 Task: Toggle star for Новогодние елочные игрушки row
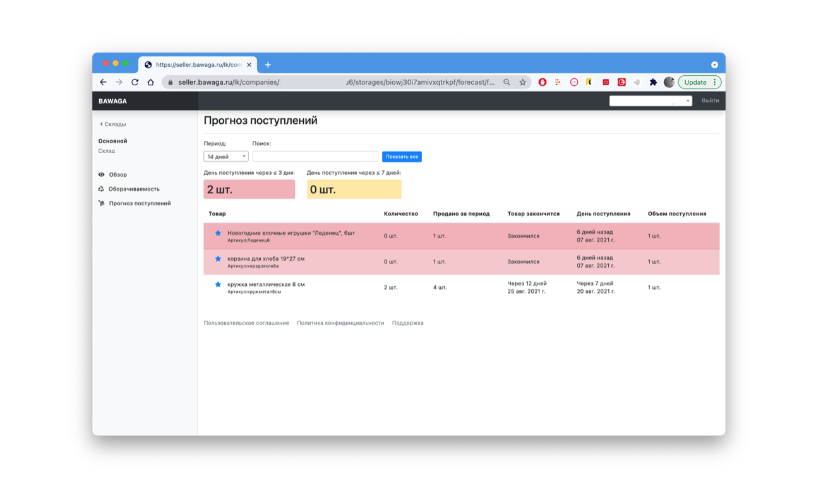point(218,233)
